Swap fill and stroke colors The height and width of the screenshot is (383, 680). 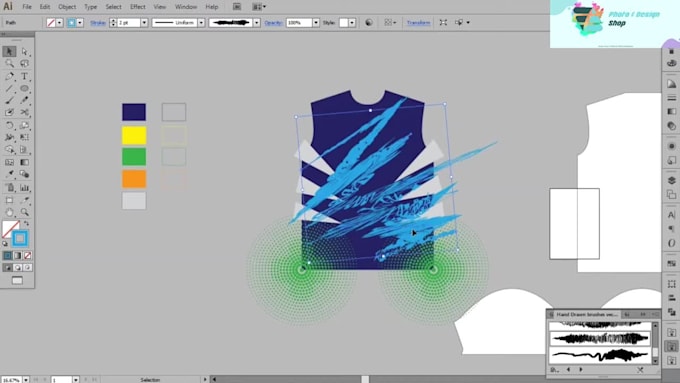pos(27,223)
